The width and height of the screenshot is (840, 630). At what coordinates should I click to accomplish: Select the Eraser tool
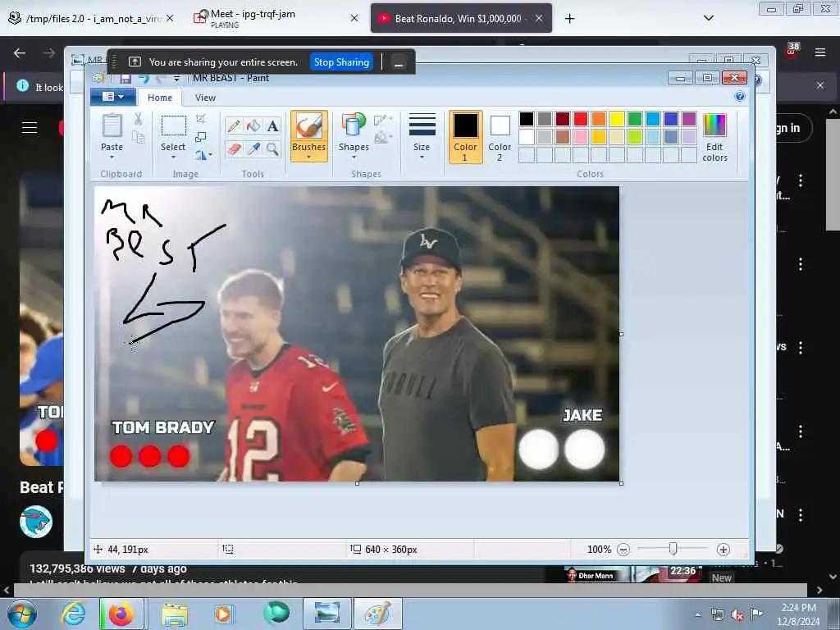(234, 149)
